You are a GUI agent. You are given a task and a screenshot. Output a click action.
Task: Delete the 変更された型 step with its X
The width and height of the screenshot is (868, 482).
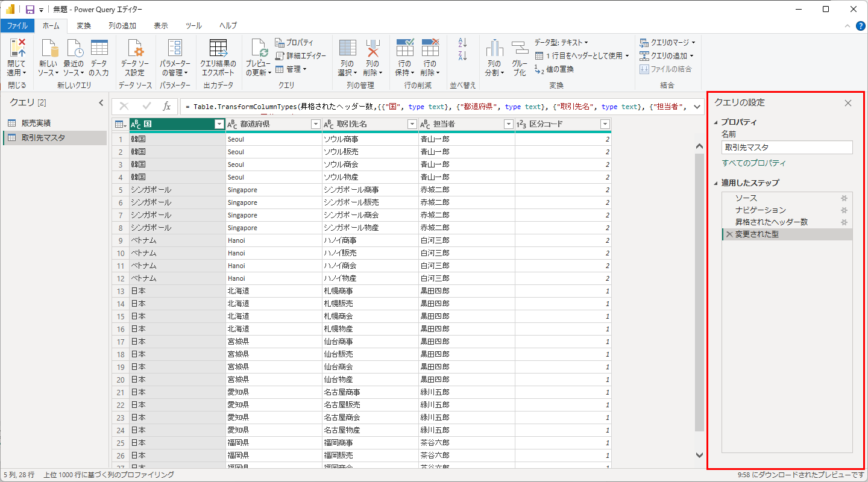pos(729,234)
